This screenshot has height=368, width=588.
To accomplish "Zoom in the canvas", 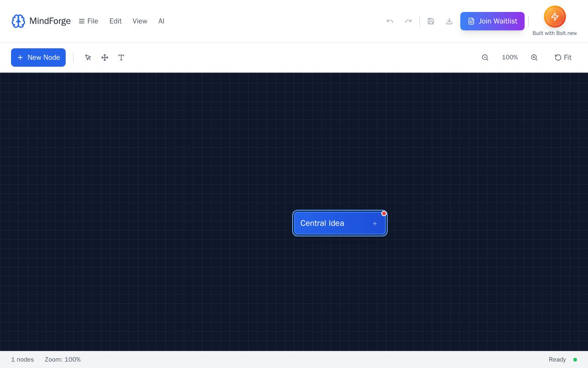I will [x=534, y=57].
